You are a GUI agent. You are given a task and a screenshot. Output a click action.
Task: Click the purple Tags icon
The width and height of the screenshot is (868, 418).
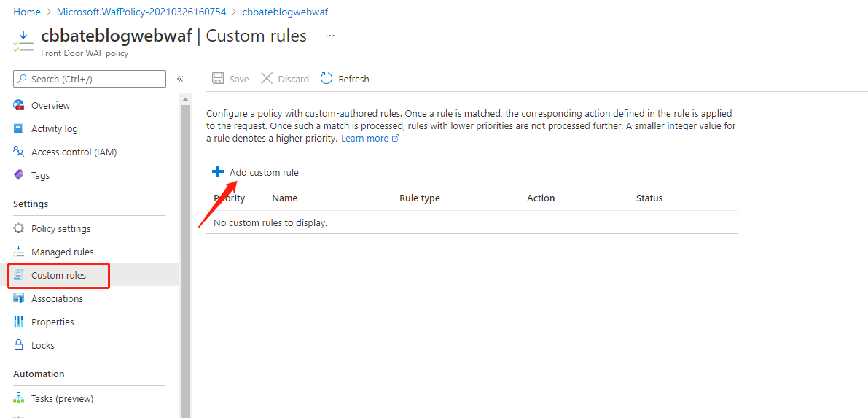pyautogui.click(x=19, y=175)
